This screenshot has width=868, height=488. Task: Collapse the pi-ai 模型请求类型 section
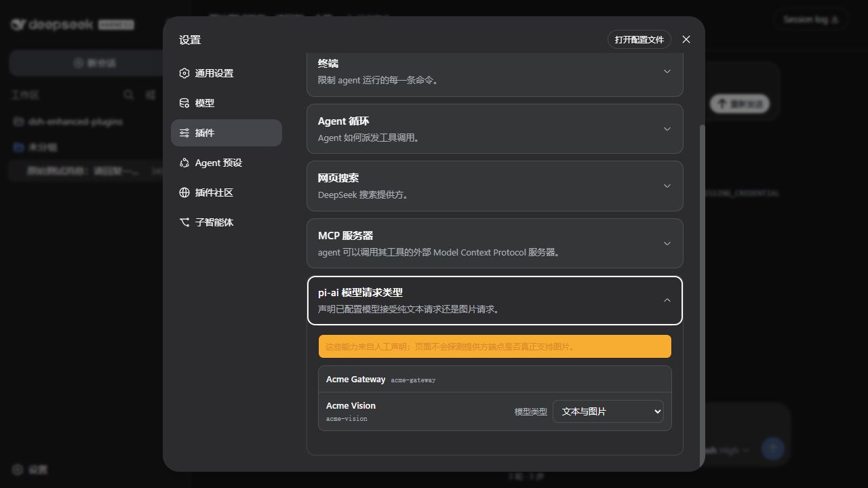(495, 300)
